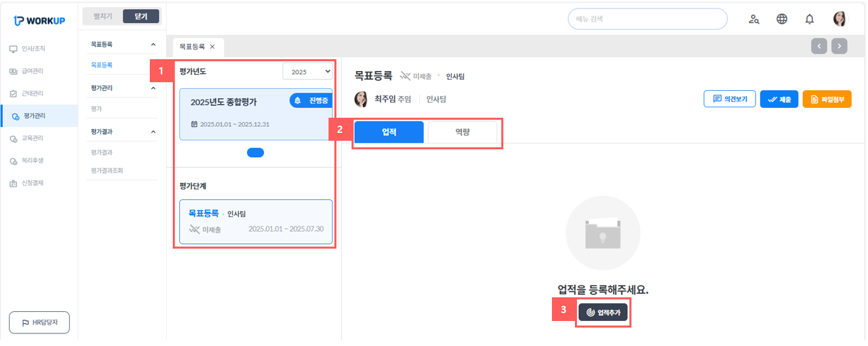Click the 제출 button
This screenshot has height=346, width=868.
coord(779,99)
